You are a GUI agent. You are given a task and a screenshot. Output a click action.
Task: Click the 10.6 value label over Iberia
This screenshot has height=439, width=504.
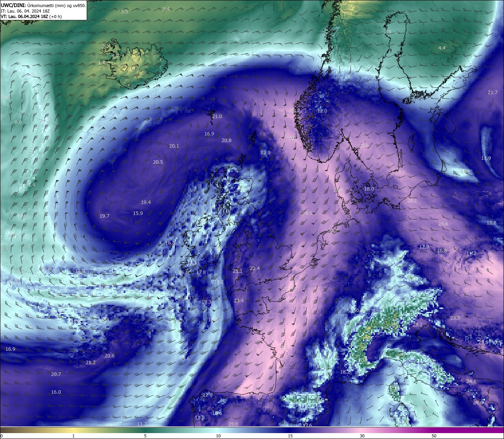[217, 413]
